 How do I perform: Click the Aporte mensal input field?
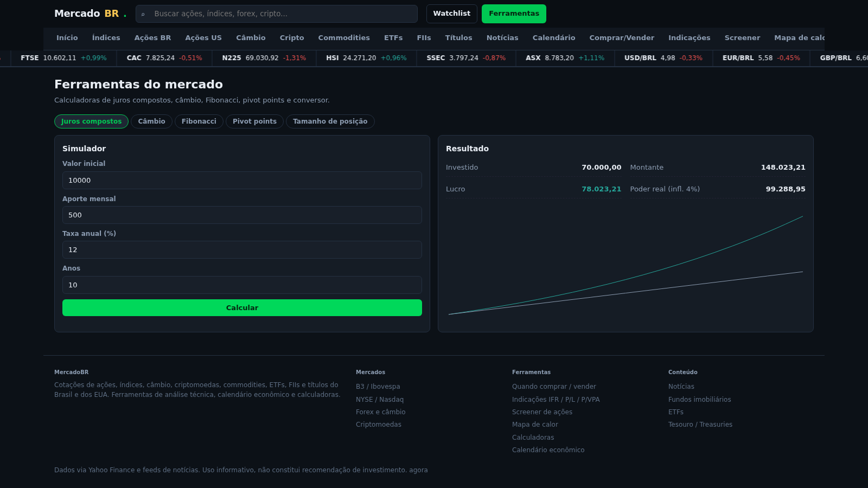(x=242, y=215)
